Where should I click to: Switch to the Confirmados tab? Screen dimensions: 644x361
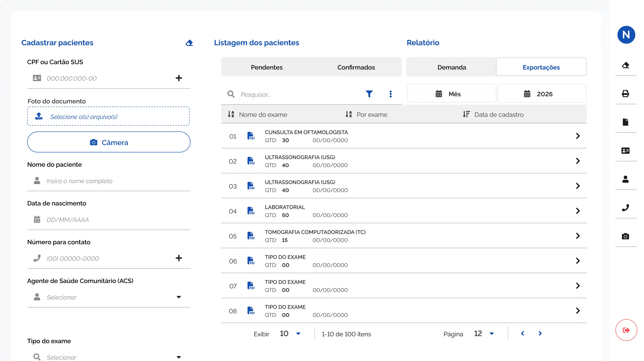tap(356, 67)
